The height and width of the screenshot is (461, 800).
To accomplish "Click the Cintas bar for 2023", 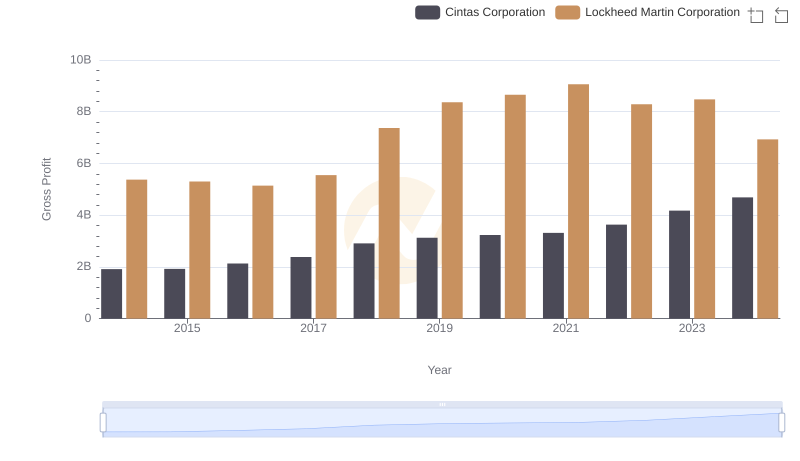I will (680, 265).
